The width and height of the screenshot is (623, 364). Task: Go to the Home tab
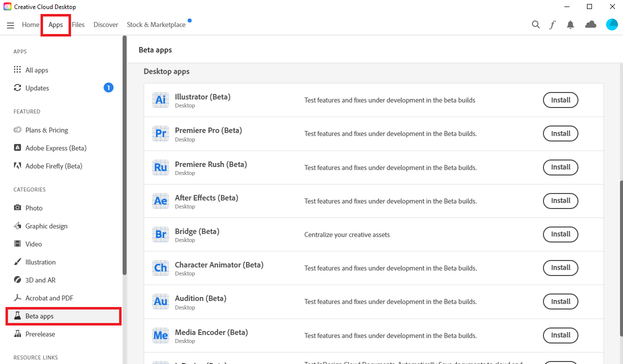click(31, 24)
